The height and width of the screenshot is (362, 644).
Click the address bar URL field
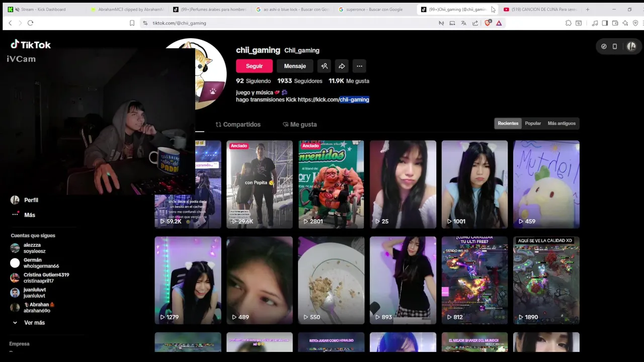(292, 23)
